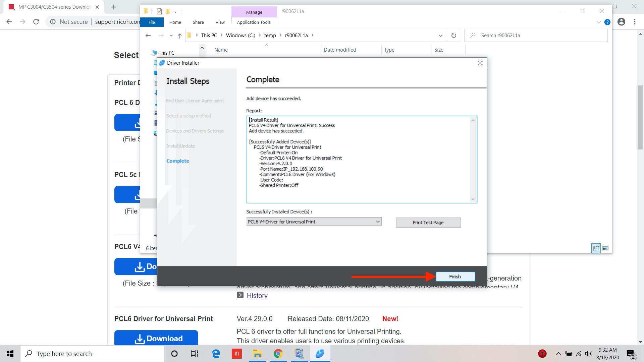Viewport: 644px width, 362px height.
Task: Open Task View on the taskbar
Action: click(195, 354)
